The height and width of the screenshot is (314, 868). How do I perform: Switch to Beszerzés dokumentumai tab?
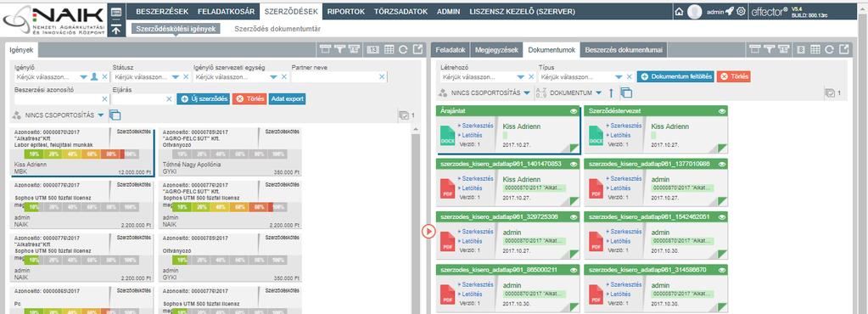[624, 50]
